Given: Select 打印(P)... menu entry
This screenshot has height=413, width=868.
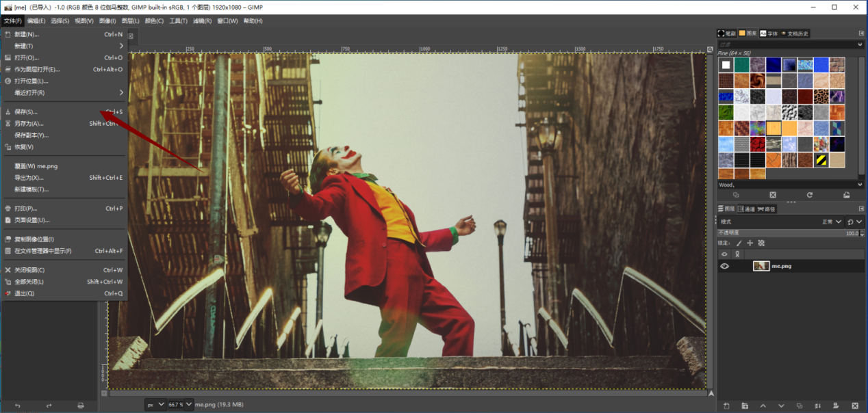Looking at the screenshot, I should [64, 208].
